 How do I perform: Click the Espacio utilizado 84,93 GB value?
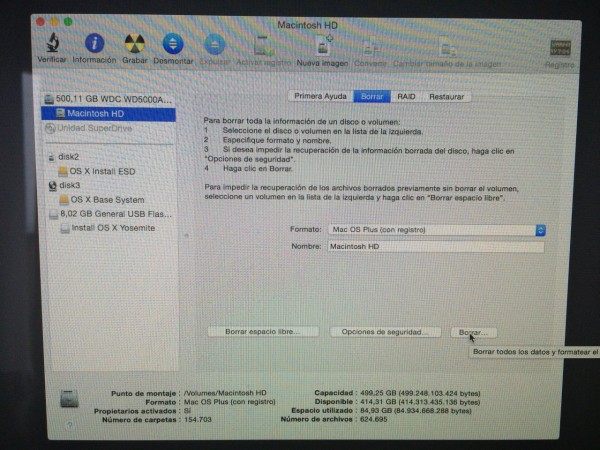pyautogui.click(x=416, y=411)
